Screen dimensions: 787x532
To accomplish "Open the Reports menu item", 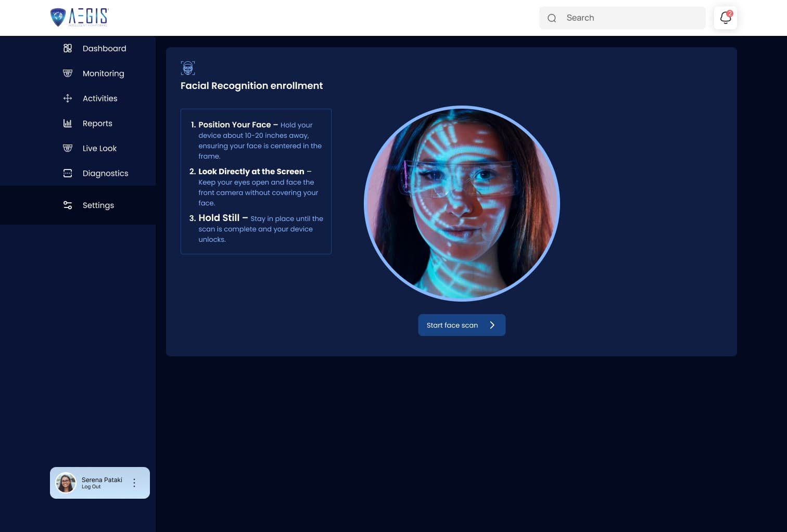I will point(97,123).
